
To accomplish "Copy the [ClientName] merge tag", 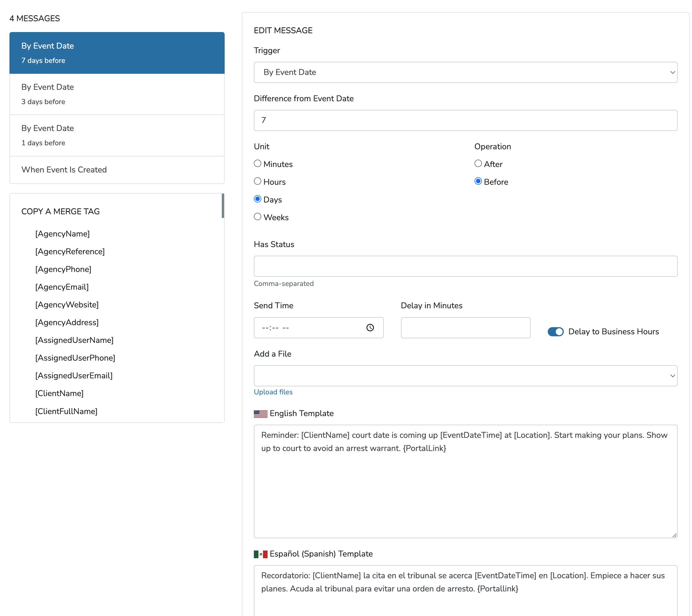I will coord(59,393).
